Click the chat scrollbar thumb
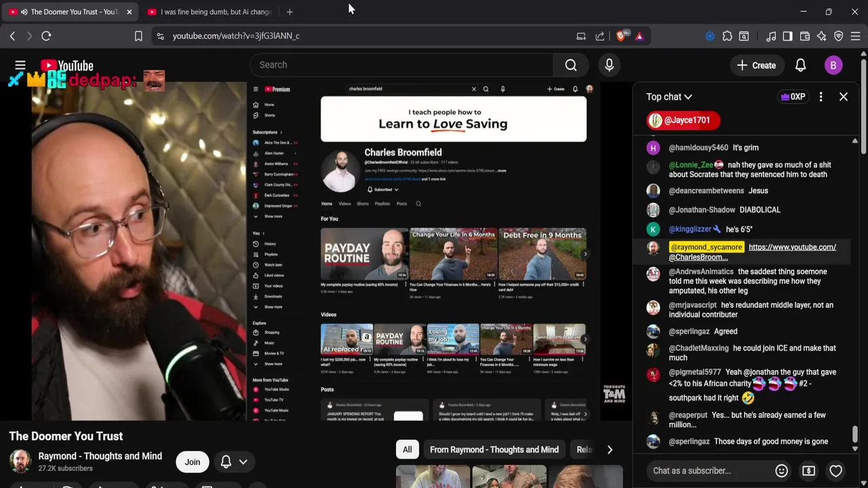Image resolution: width=868 pixels, height=488 pixels. point(854,434)
